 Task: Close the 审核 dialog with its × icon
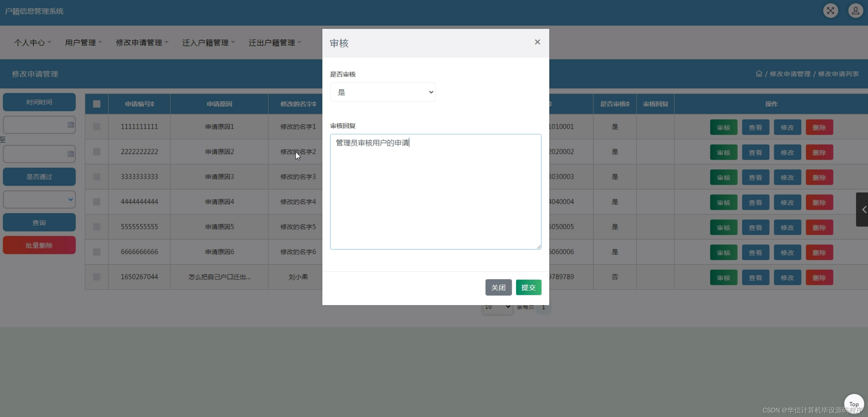[x=537, y=42]
